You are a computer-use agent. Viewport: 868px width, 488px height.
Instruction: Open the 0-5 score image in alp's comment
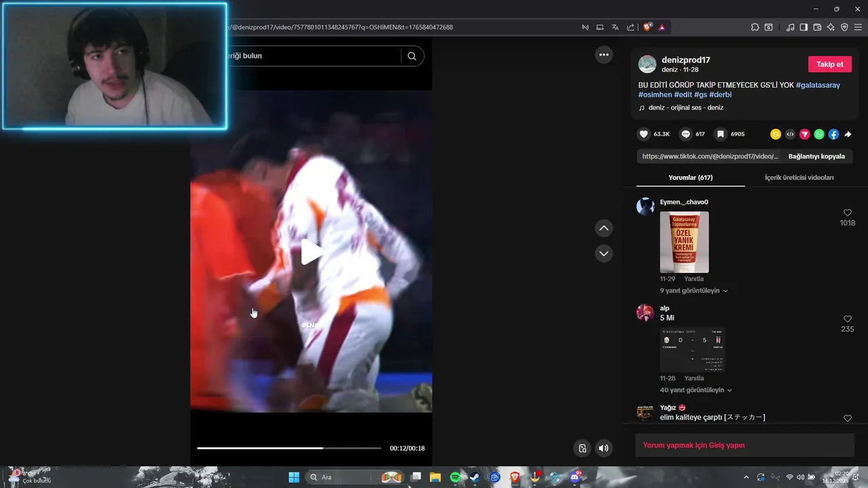(692, 350)
